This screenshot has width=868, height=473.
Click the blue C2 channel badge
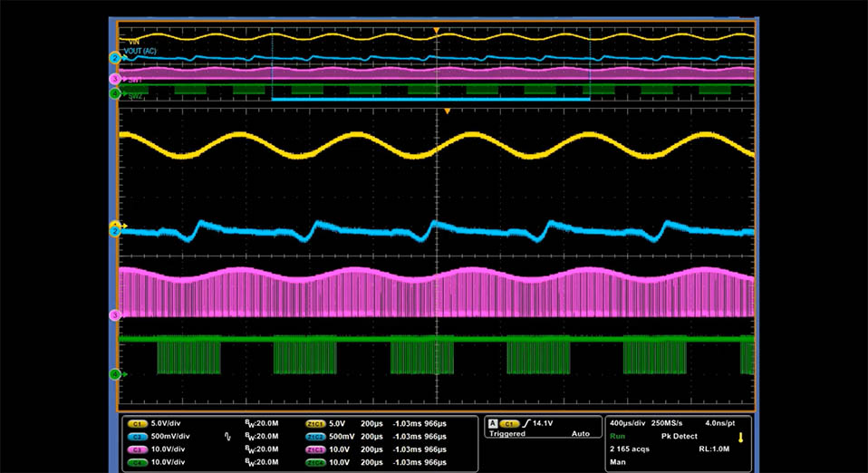[x=138, y=436]
